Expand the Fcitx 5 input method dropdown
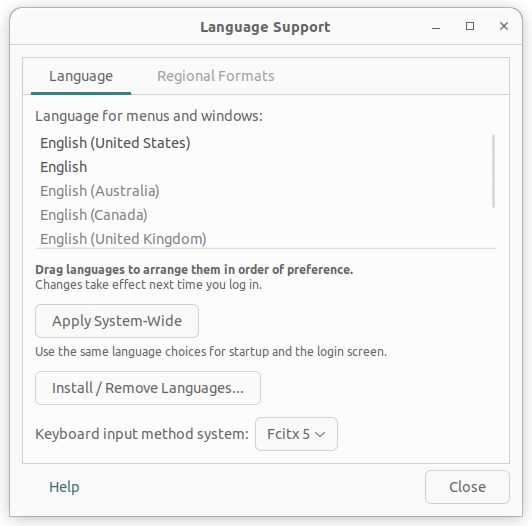The width and height of the screenshot is (532, 526). [x=296, y=434]
